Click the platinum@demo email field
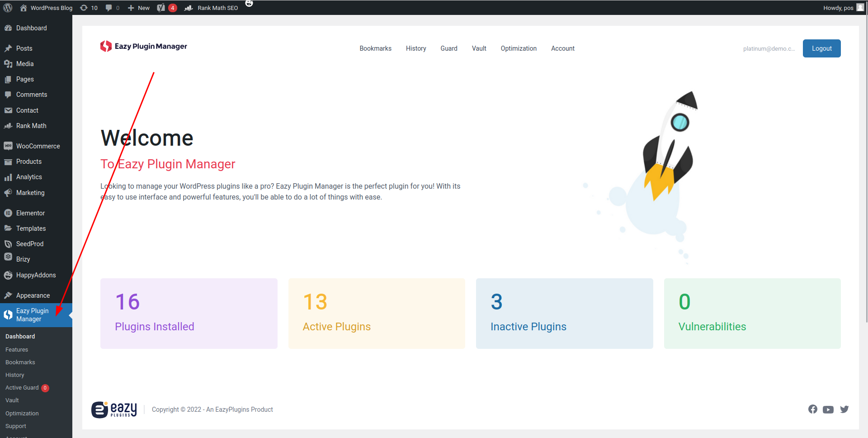Viewport: 868px width, 438px height. click(x=769, y=48)
